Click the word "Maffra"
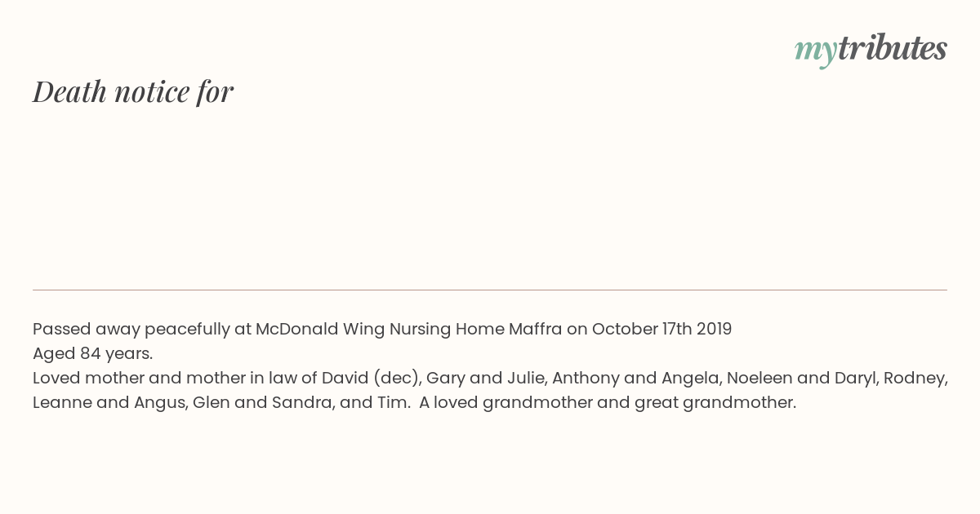The width and height of the screenshot is (980, 514). point(536,330)
